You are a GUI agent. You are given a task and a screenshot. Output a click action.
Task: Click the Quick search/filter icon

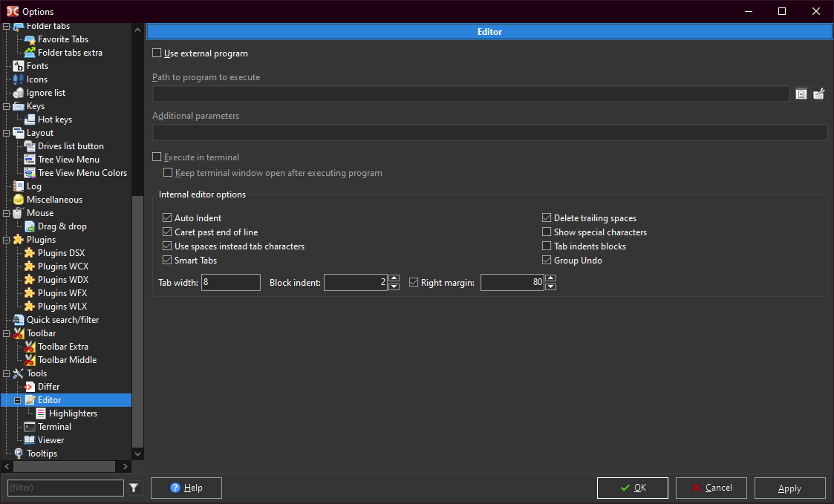19,320
